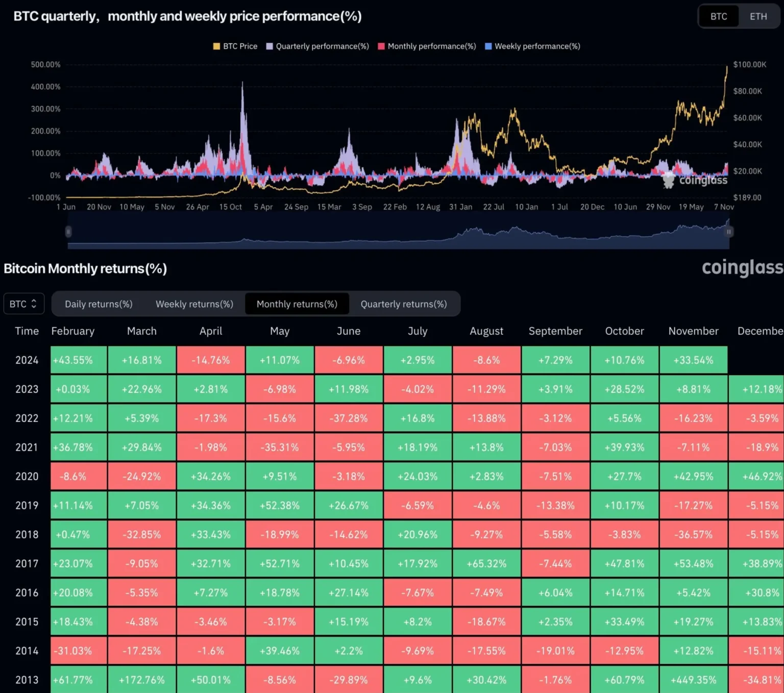Click the coinglass watermark icon on chart
Screen dimensions: 784x693
click(668, 180)
